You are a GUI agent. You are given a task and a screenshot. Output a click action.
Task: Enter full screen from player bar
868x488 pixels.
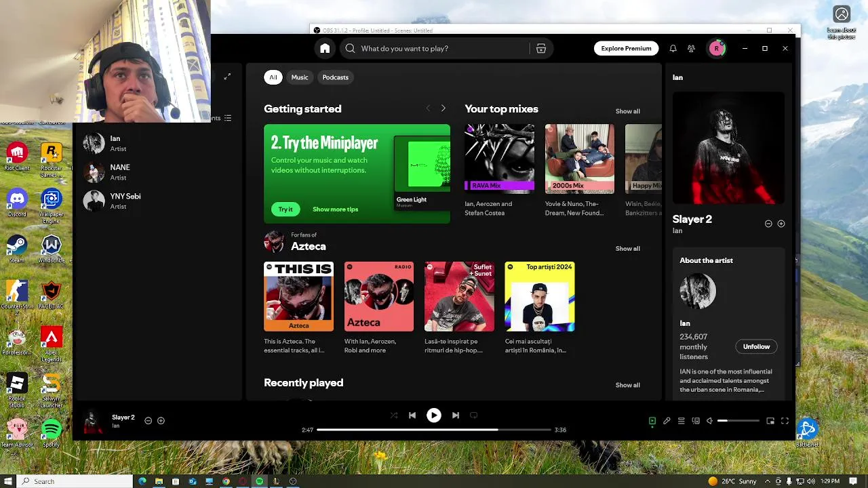[785, 421]
